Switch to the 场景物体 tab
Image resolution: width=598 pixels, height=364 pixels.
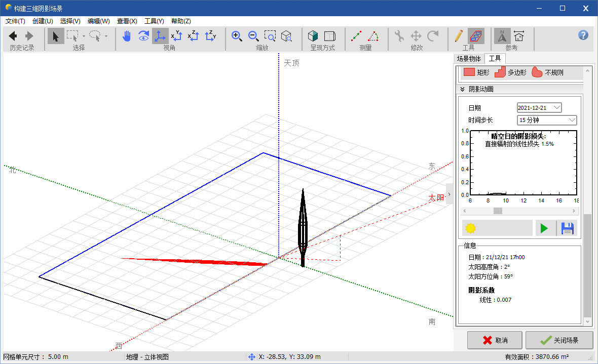tap(469, 59)
